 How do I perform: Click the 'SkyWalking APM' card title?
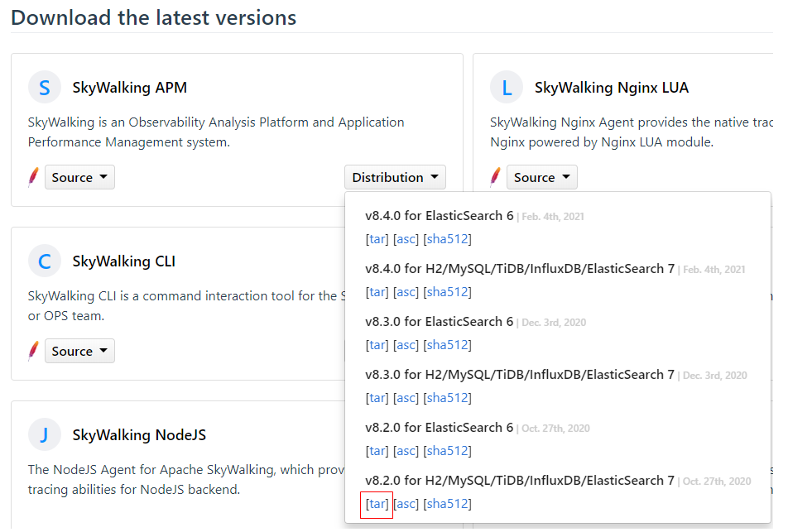pyautogui.click(x=130, y=88)
